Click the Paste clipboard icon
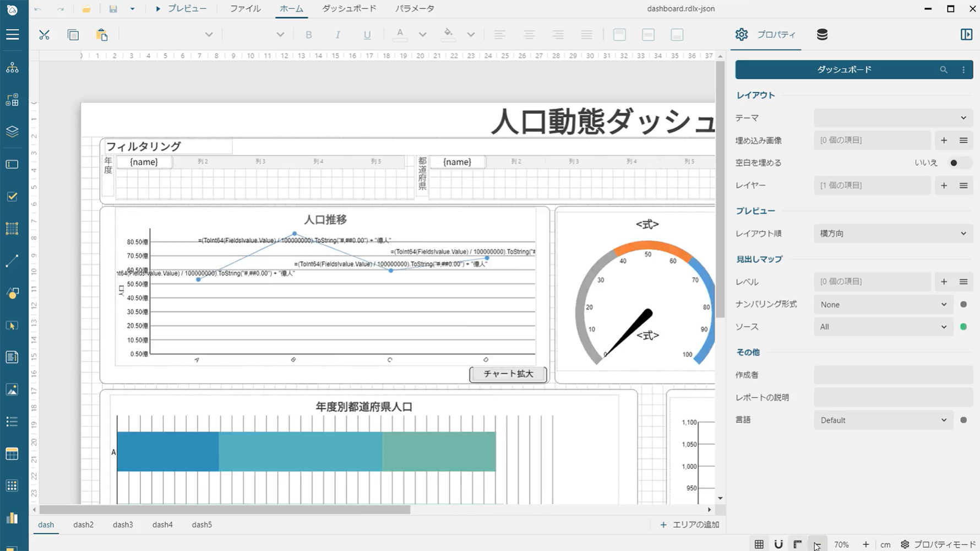Image resolution: width=980 pixels, height=551 pixels. point(102,35)
